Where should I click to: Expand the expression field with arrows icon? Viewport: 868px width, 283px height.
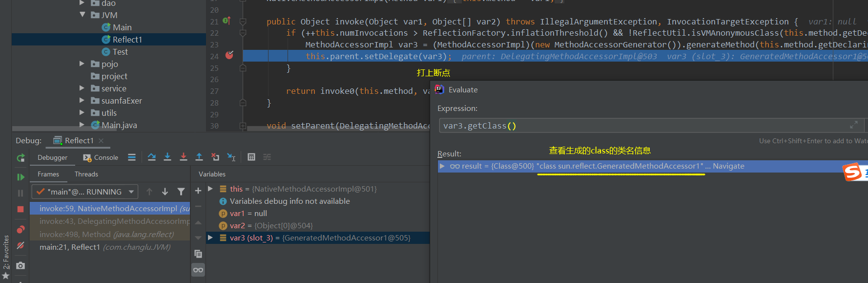[854, 125]
